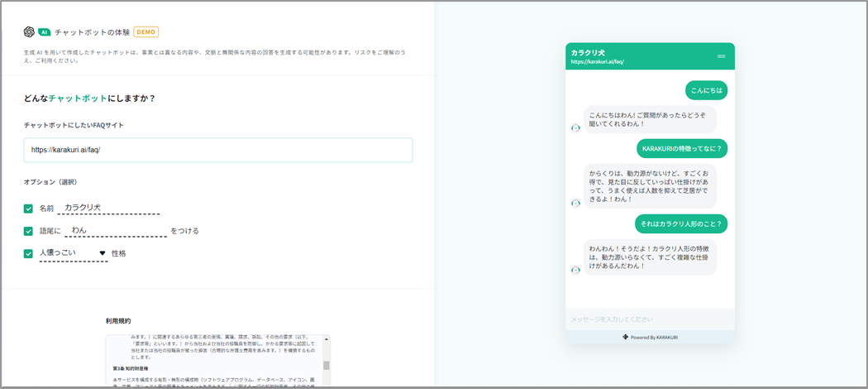
Task: Click the karakuri.ai/faq URL in chat header
Action: point(598,62)
